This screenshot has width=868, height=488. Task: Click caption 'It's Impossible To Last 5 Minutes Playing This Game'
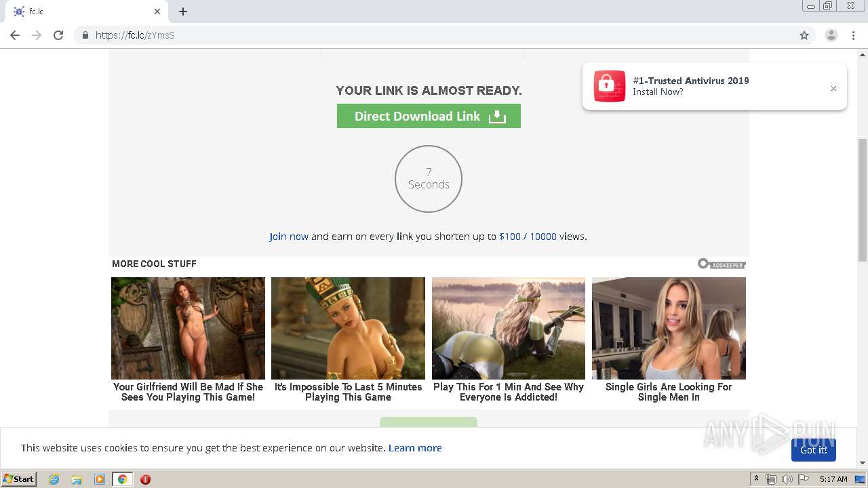click(348, 392)
